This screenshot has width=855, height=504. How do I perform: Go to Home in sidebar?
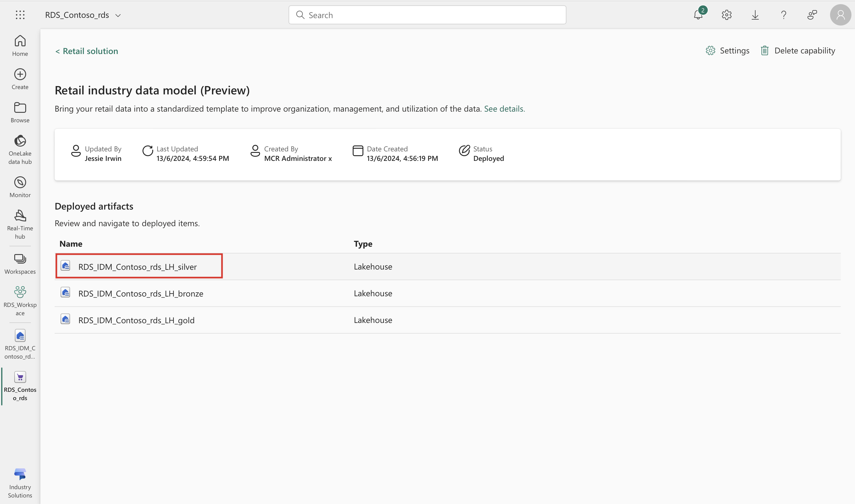[20, 46]
